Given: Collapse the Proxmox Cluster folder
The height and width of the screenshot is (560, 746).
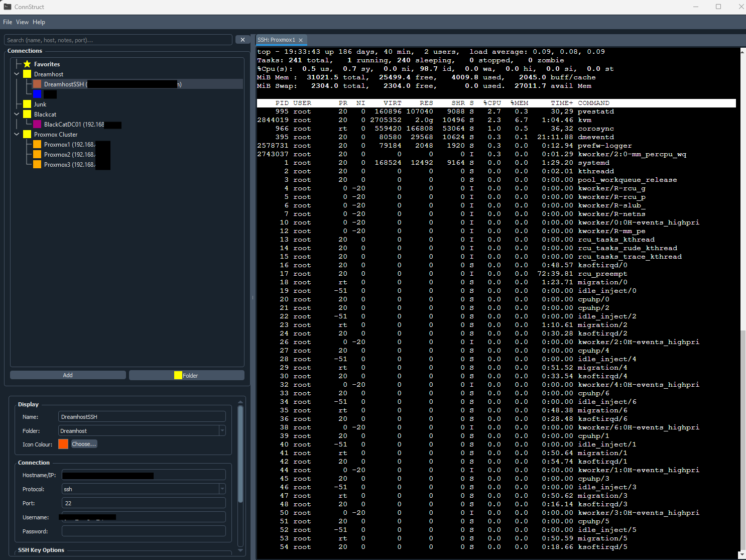Looking at the screenshot, I should tap(17, 135).
